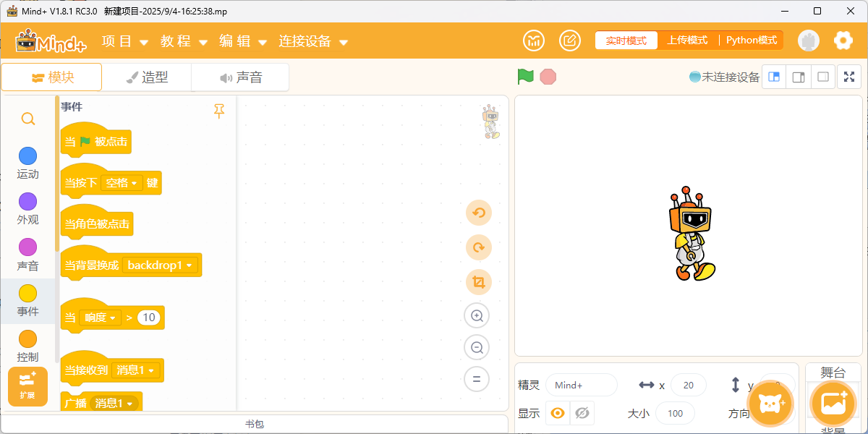868x434 pixels.
Task: Open the 项目 menu
Action: coord(125,41)
